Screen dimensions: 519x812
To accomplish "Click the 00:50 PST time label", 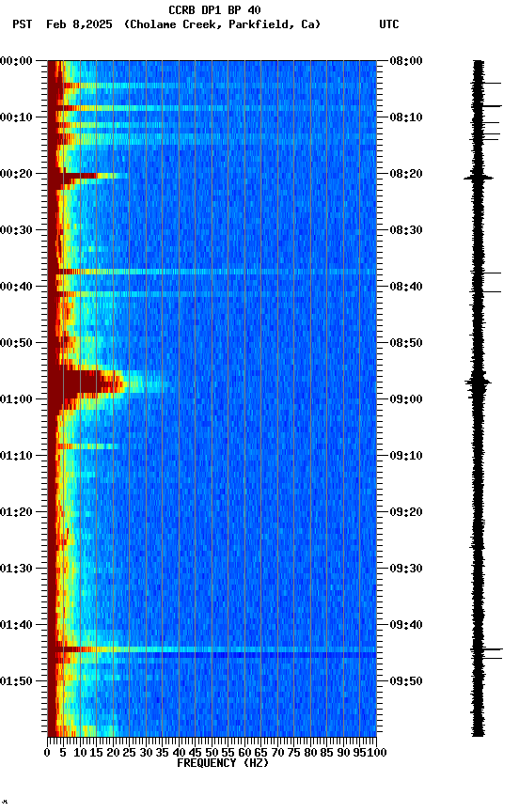I will tap(16, 343).
